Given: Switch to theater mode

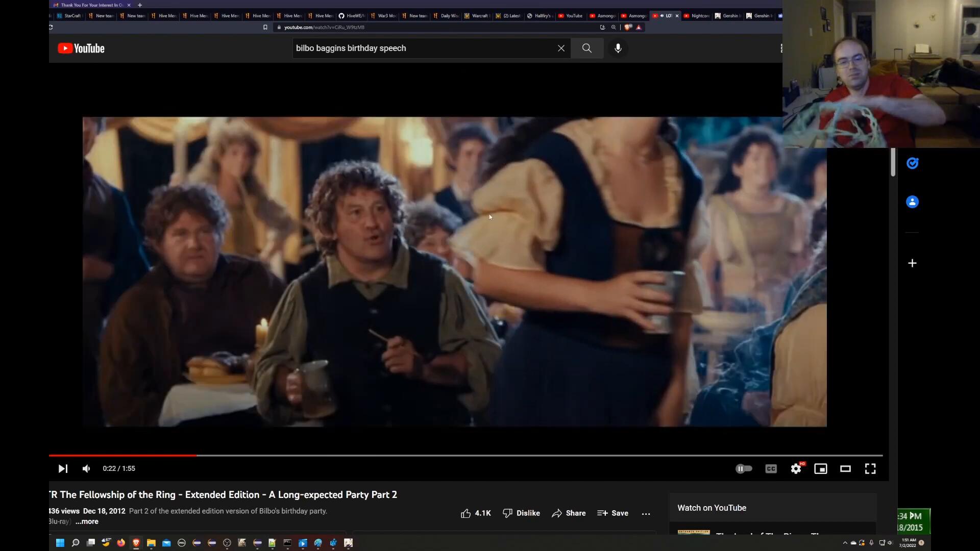Looking at the screenshot, I should (845, 469).
